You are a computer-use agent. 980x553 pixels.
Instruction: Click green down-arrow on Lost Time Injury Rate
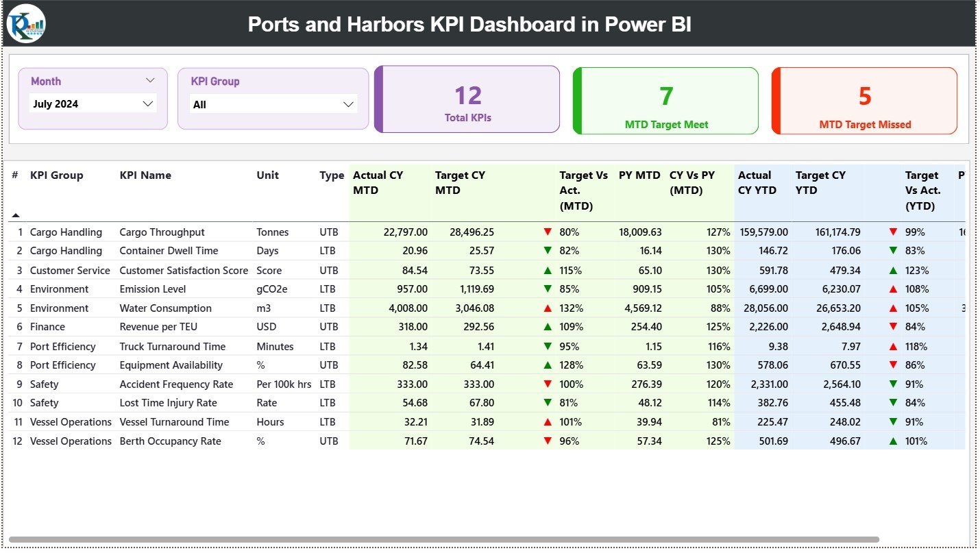pyautogui.click(x=546, y=403)
